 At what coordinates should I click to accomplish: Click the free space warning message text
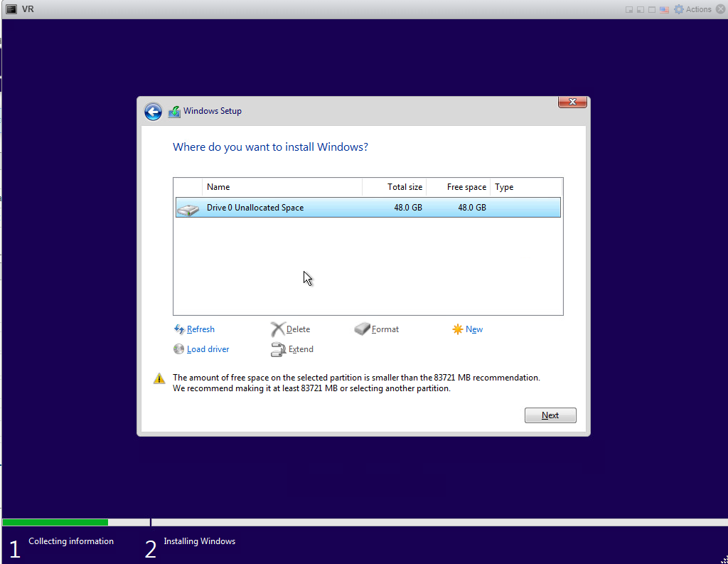coord(356,383)
